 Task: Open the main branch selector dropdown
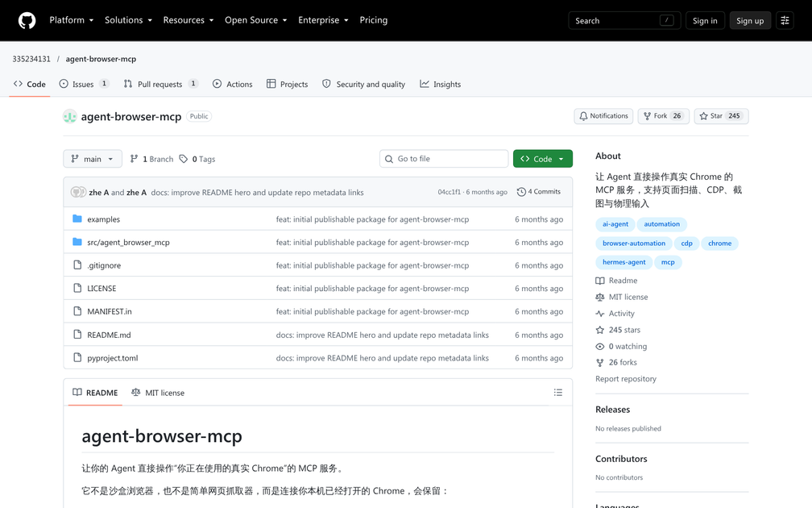coord(93,159)
